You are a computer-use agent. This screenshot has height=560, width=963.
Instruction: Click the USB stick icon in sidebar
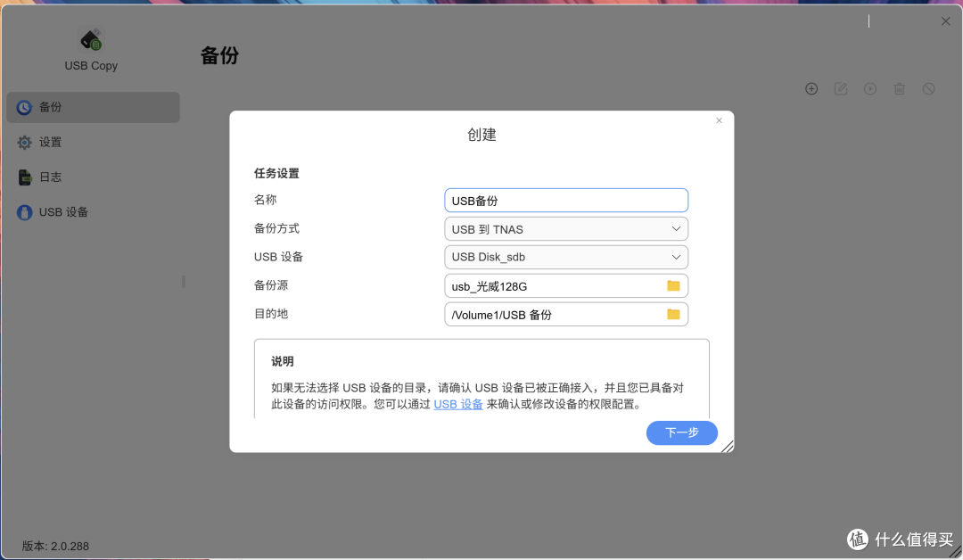click(24, 212)
